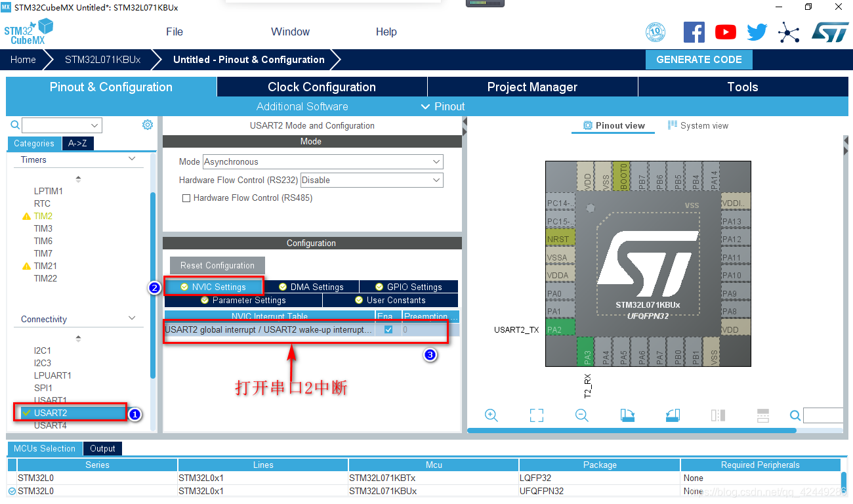Go to Home breadcrumb
Screen dimensions: 853x504
tap(23, 59)
